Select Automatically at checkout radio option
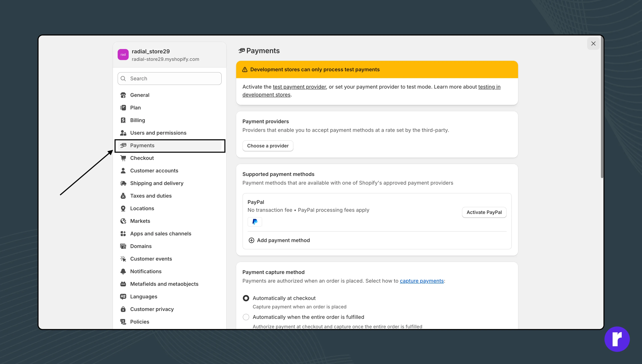The height and width of the screenshot is (364, 642). click(x=246, y=298)
